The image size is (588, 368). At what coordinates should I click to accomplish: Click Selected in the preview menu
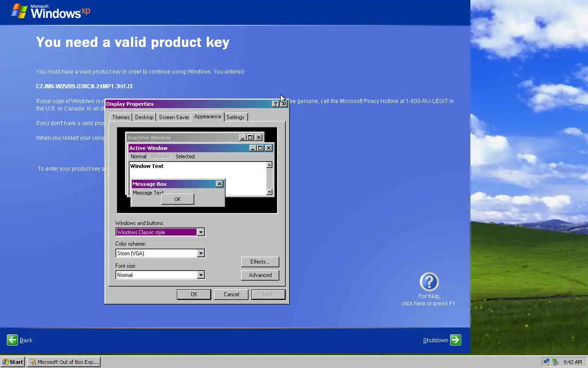pyautogui.click(x=185, y=156)
